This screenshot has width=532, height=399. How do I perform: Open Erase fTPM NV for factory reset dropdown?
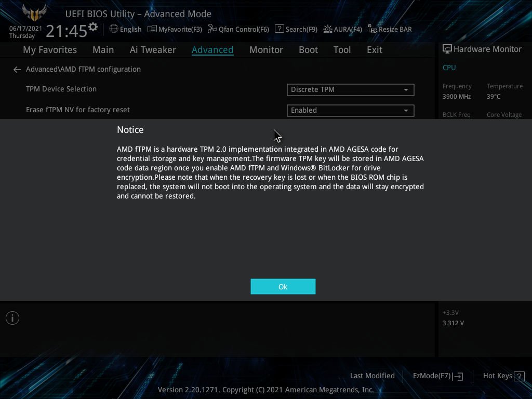[351, 111]
